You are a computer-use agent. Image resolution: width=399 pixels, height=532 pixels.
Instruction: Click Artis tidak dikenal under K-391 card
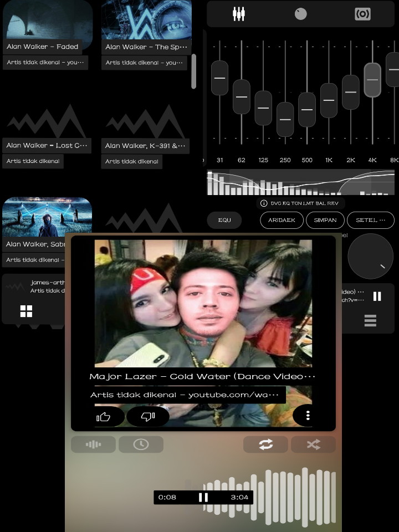[x=132, y=161]
